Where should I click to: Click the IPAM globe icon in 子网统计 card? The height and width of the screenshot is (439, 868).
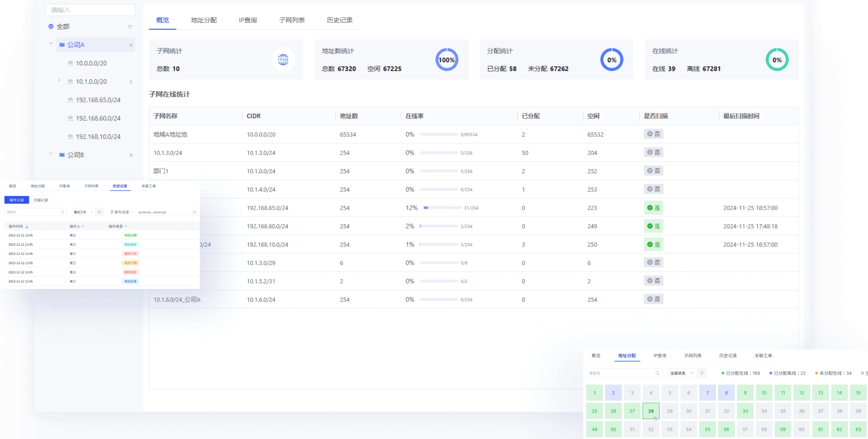pos(283,60)
